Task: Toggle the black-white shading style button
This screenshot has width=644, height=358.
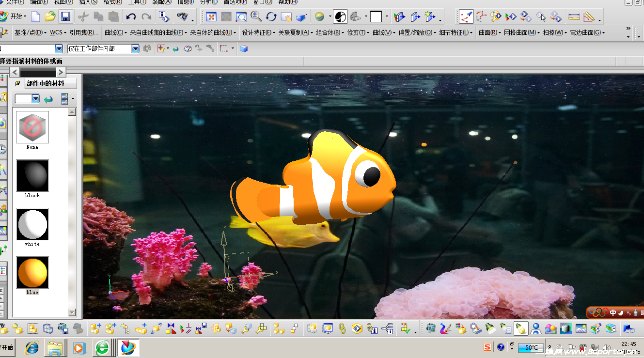Action: tap(341, 17)
